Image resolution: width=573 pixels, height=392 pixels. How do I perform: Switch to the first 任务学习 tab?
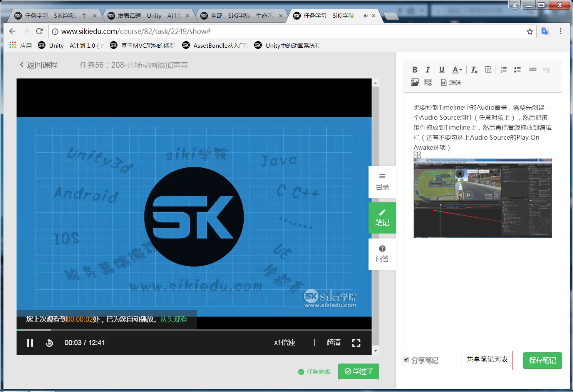pos(55,16)
